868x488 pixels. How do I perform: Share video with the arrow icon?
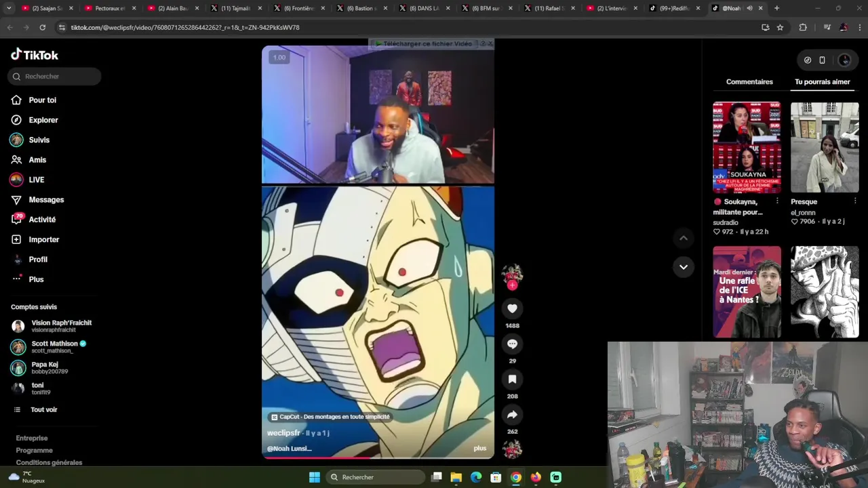tap(512, 414)
